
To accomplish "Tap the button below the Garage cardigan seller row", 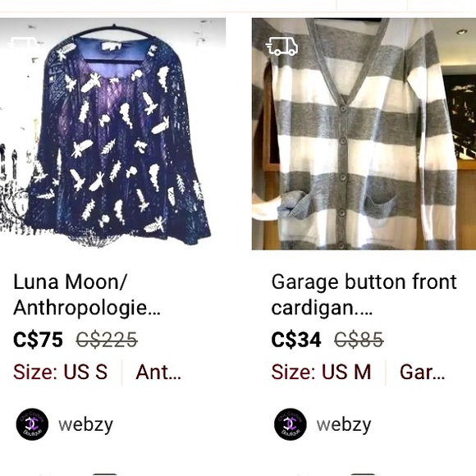I will 363,474.
